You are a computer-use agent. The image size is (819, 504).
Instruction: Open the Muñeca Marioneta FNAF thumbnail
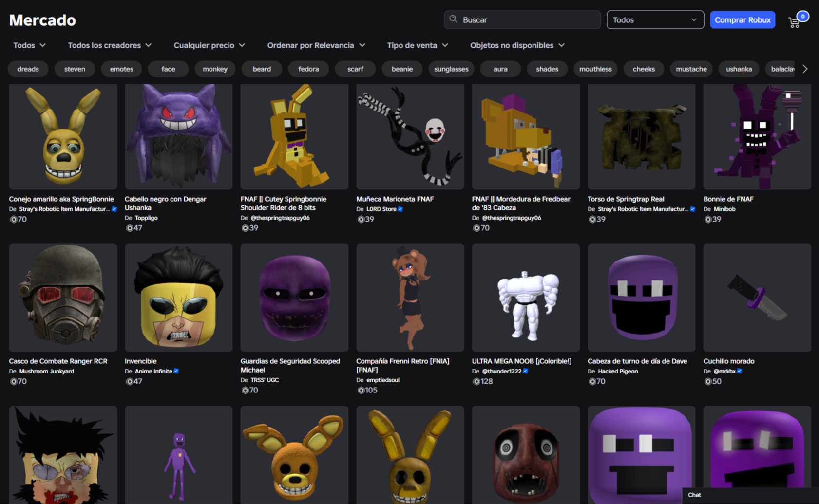click(x=410, y=137)
